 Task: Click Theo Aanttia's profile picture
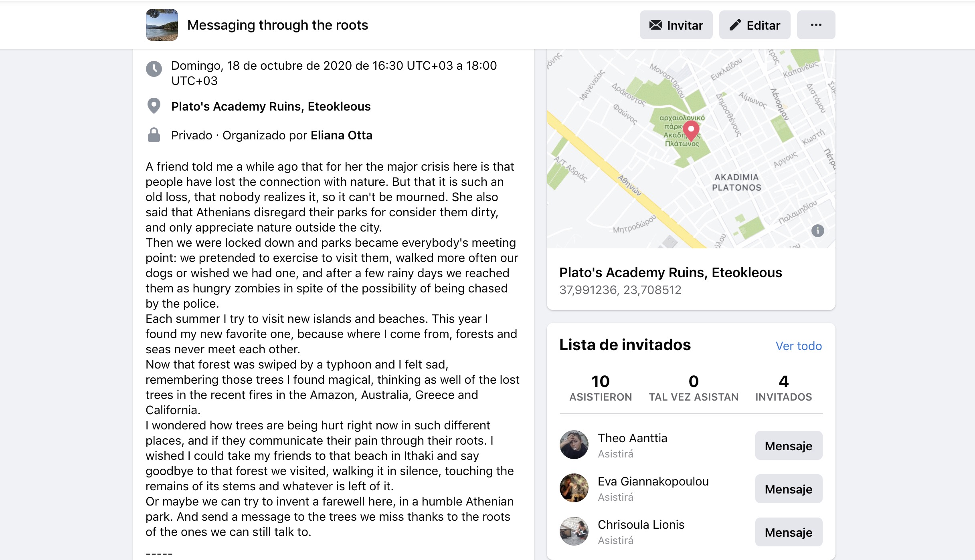coord(574,445)
